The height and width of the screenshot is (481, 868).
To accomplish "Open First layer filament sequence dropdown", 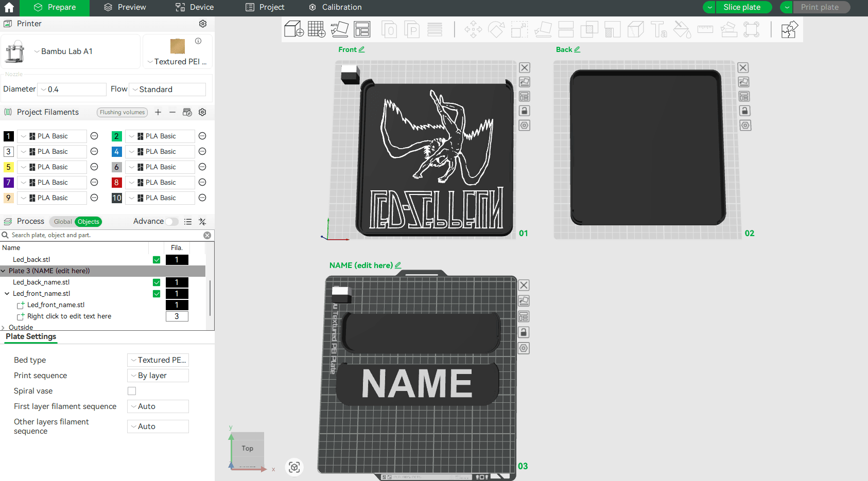I will tap(158, 406).
